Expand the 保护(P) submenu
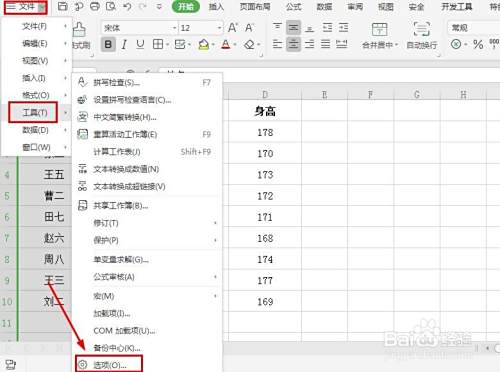 (147, 240)
